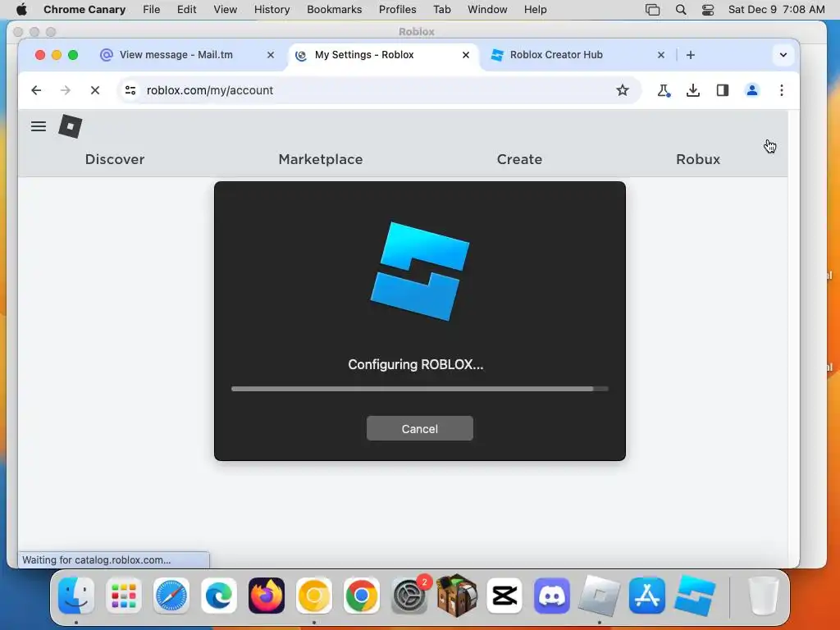840x630 pixels.
Task: Open Control Center in menu bar
Action: (x=708, y=10)
